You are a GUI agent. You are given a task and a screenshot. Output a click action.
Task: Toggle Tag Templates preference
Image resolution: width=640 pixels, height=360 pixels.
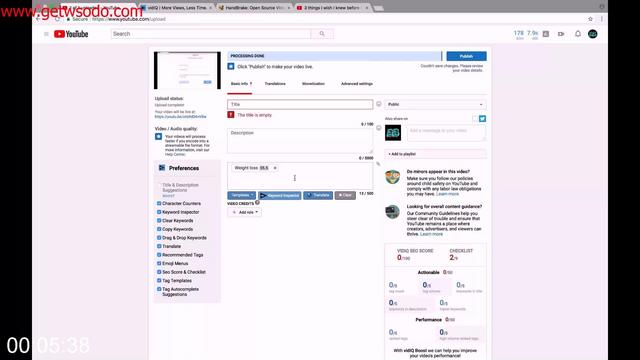click(x=159, y=280)
